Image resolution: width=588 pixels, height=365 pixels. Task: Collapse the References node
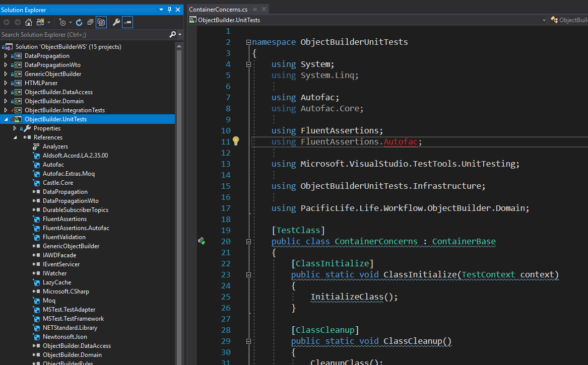(15, 137)
